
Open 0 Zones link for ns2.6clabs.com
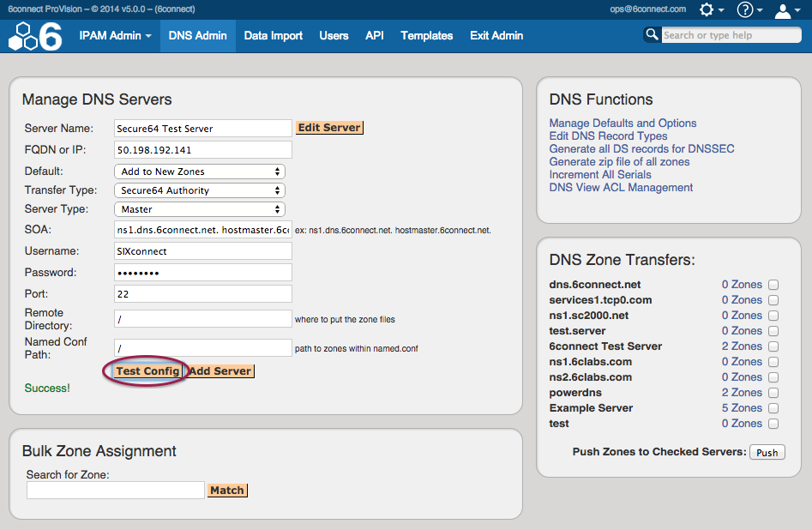742,377
